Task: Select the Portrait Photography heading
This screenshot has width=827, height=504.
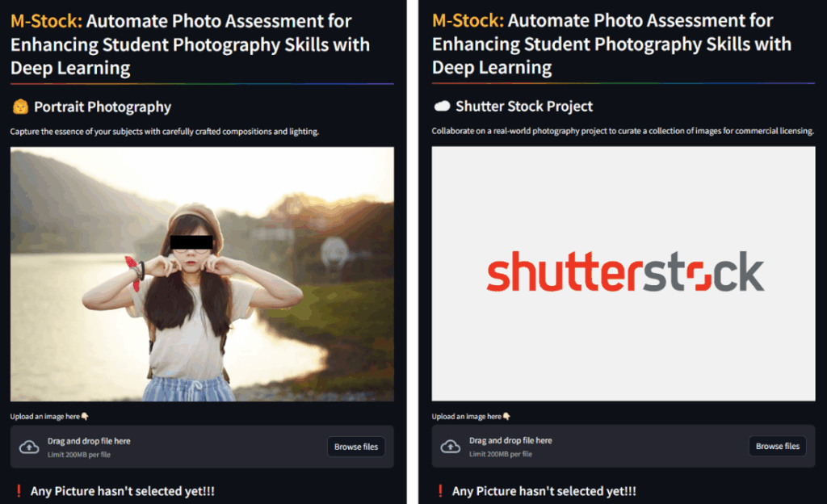Action: coord(103,107)
